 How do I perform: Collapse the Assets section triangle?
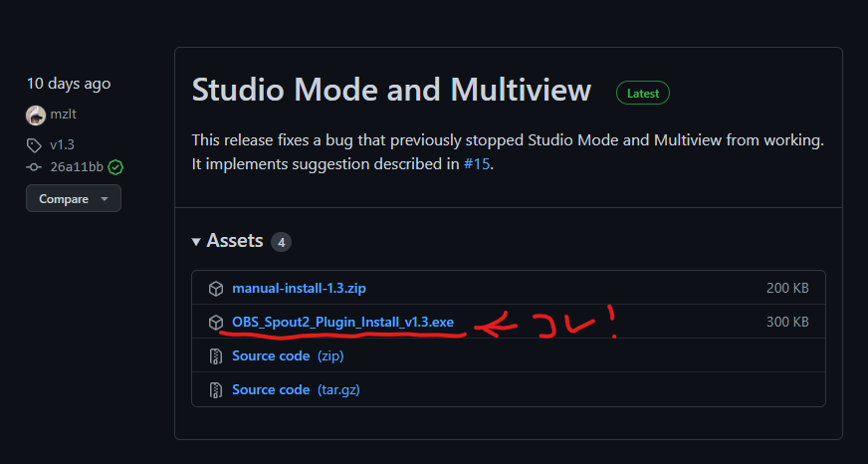pyautogui.click(x=196, y=241)
